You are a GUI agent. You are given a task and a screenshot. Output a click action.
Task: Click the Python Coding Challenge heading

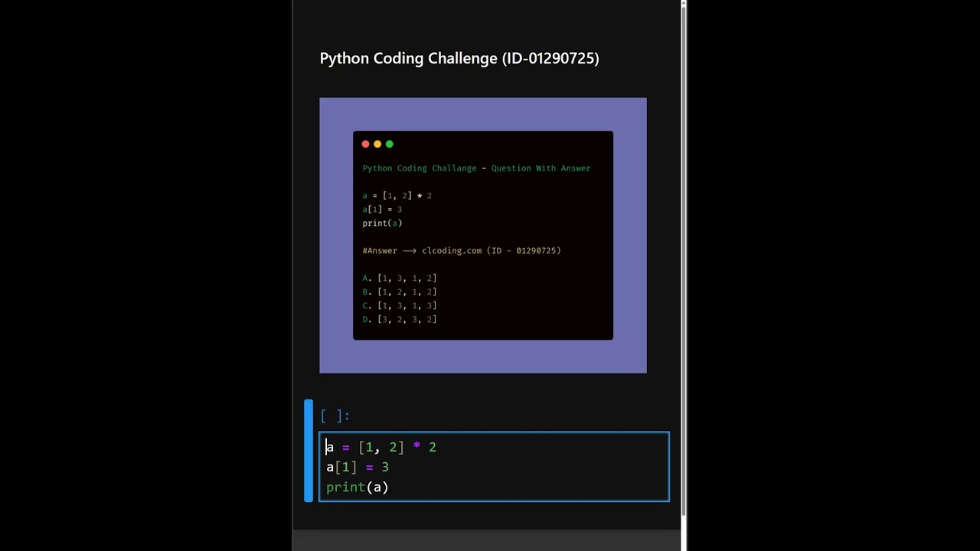pos(459,58)
